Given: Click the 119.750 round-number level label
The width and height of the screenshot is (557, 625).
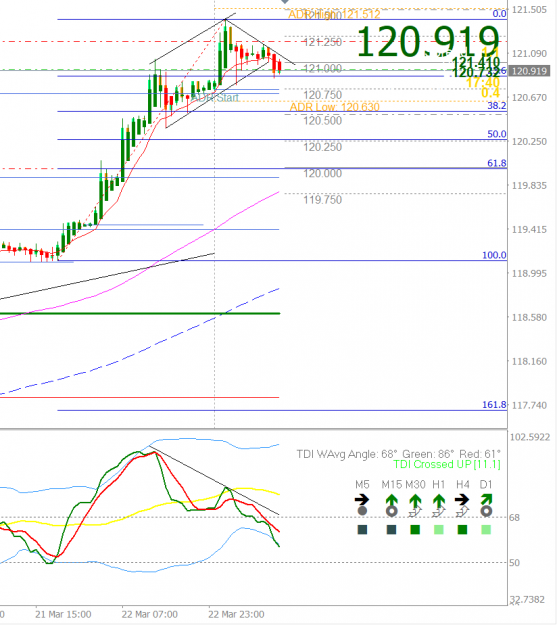Looking at the screenshot, I should click(323, 200).
